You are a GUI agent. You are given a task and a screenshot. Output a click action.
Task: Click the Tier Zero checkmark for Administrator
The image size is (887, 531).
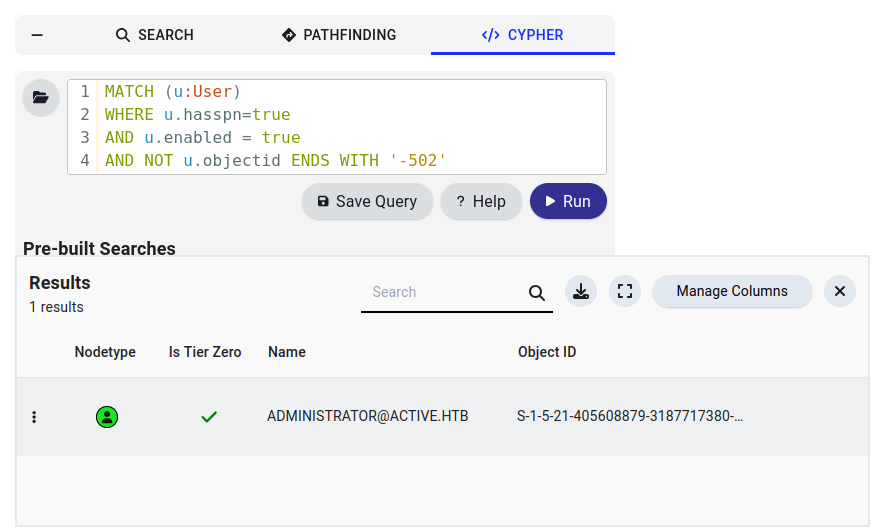209,417
